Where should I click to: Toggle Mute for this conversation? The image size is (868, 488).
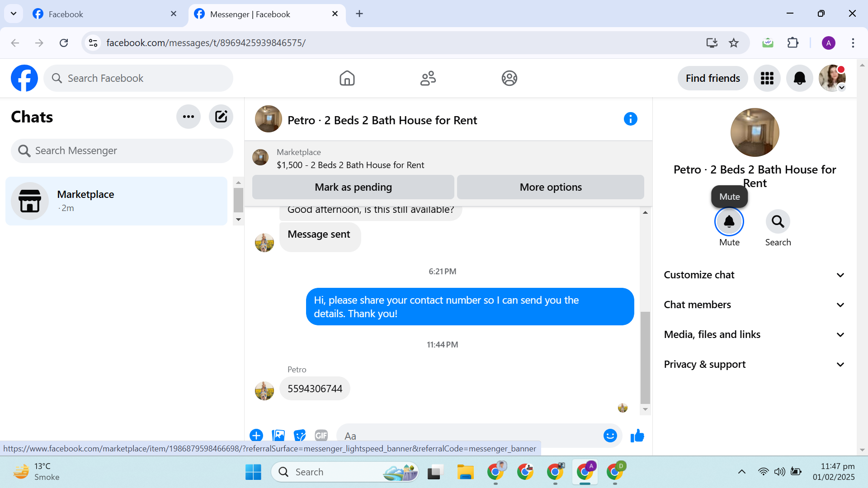click(x=729, y=222)
